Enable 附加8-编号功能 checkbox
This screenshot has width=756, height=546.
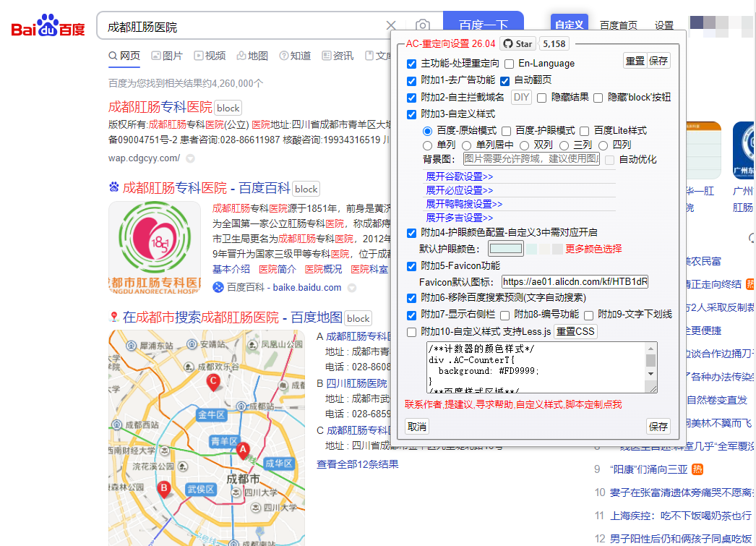point(504,315)
